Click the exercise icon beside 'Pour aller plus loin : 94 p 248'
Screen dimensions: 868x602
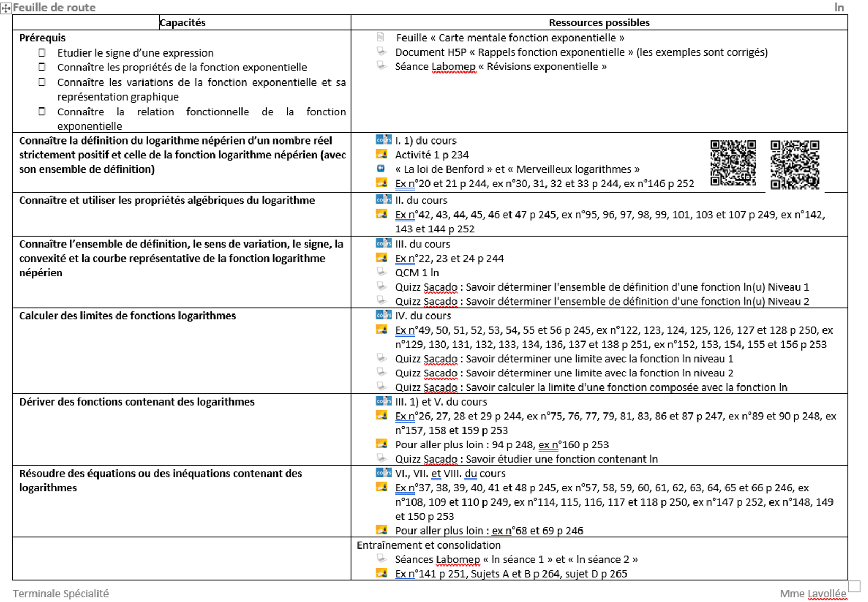381,444
